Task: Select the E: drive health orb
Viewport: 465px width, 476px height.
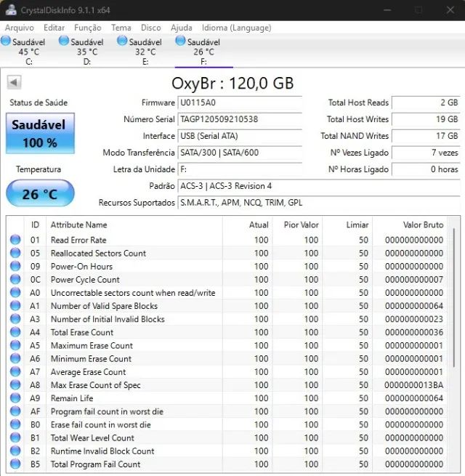Action: point(122,41)
